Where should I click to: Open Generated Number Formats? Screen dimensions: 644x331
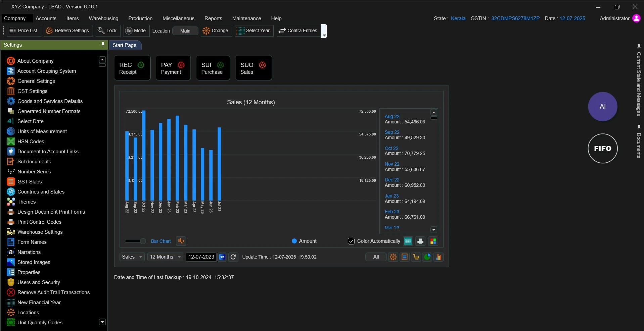(49, 111)
